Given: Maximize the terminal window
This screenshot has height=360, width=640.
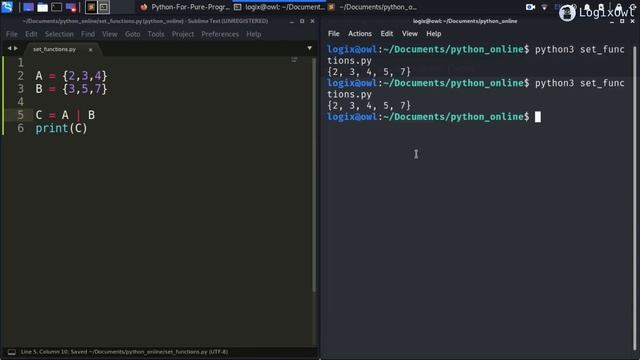Looking at the screenshot, I should tap(622, 21).
